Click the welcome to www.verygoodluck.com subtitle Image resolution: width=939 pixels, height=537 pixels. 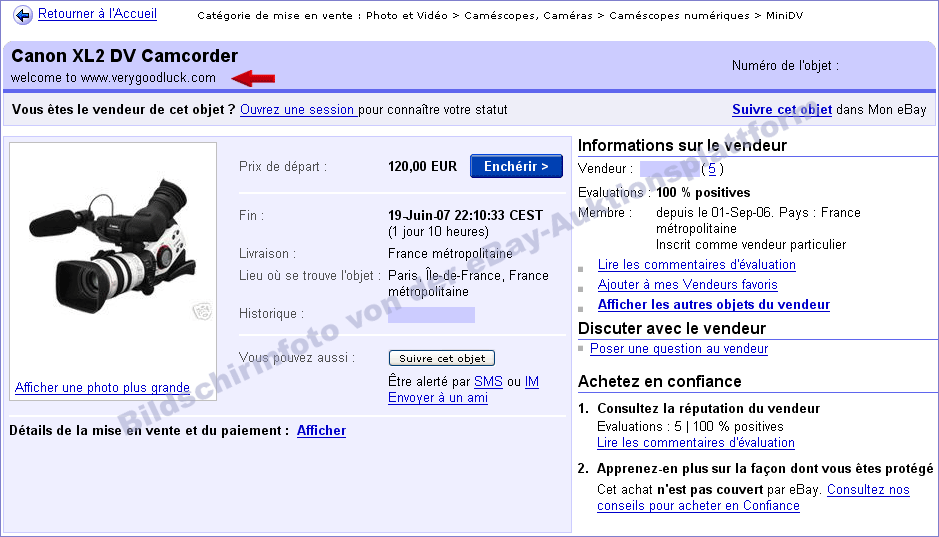(x=113, y=78)
